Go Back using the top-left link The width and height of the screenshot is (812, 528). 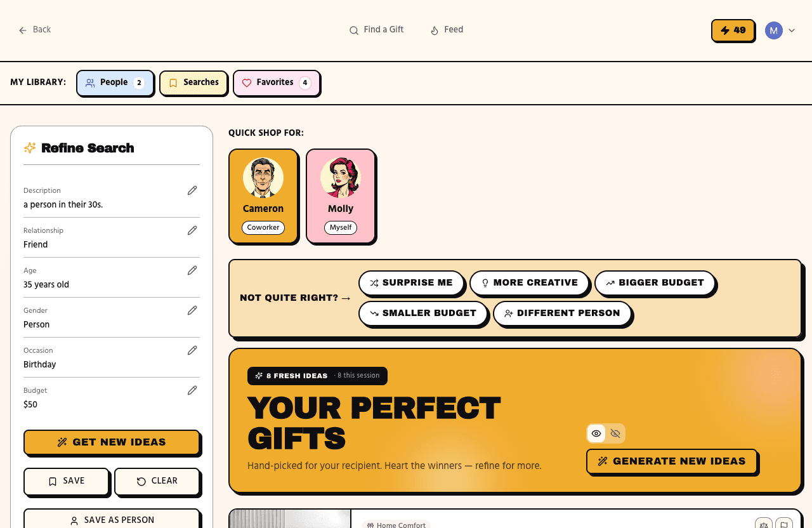pyautogui.click(x=35, y=30)
